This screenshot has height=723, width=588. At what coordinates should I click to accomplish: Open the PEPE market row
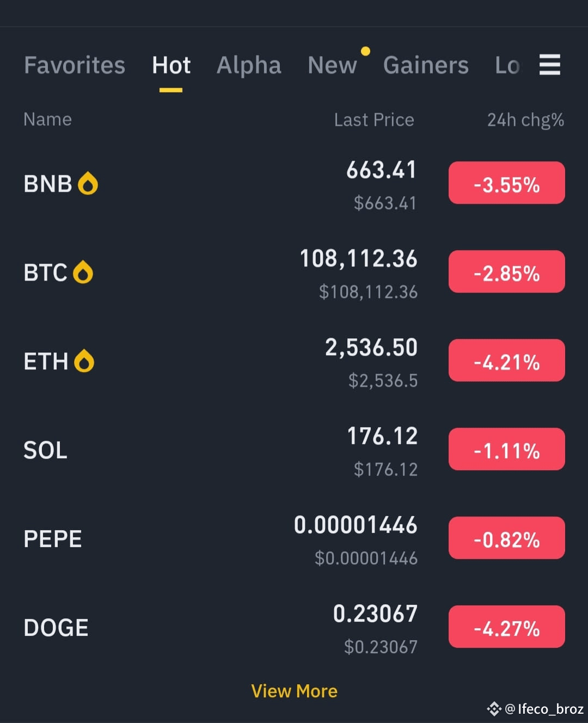[x=294, y=539]
